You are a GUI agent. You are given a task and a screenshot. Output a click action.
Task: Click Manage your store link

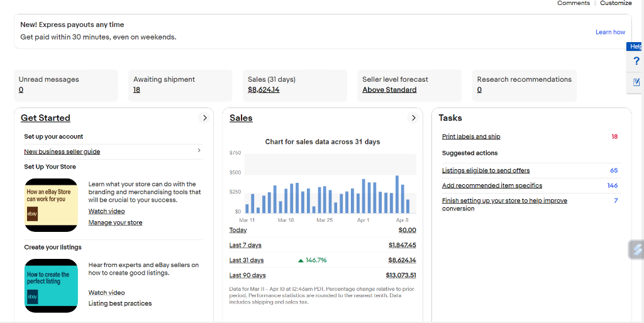[x=116, y=222]
